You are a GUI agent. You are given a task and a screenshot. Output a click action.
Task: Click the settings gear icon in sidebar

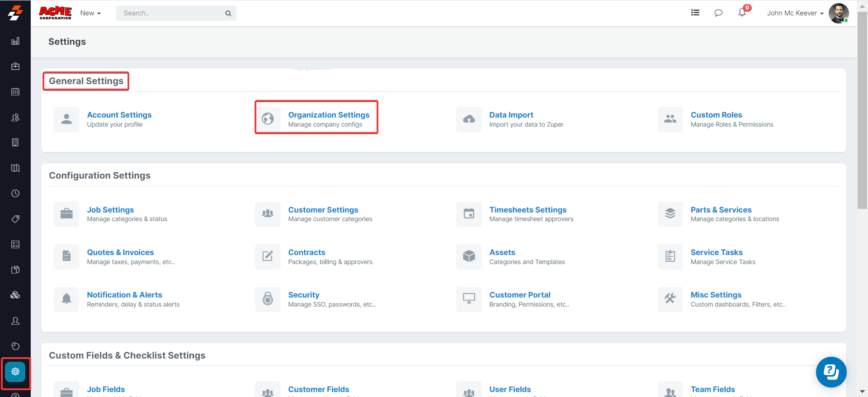(x=15, y=372)
